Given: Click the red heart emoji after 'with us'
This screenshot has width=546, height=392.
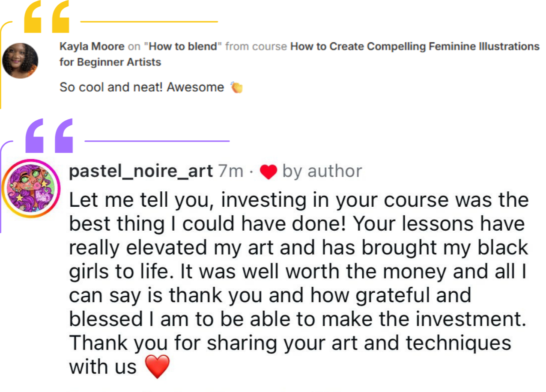Looking at the screenshot, I should (x=157, y=367).
